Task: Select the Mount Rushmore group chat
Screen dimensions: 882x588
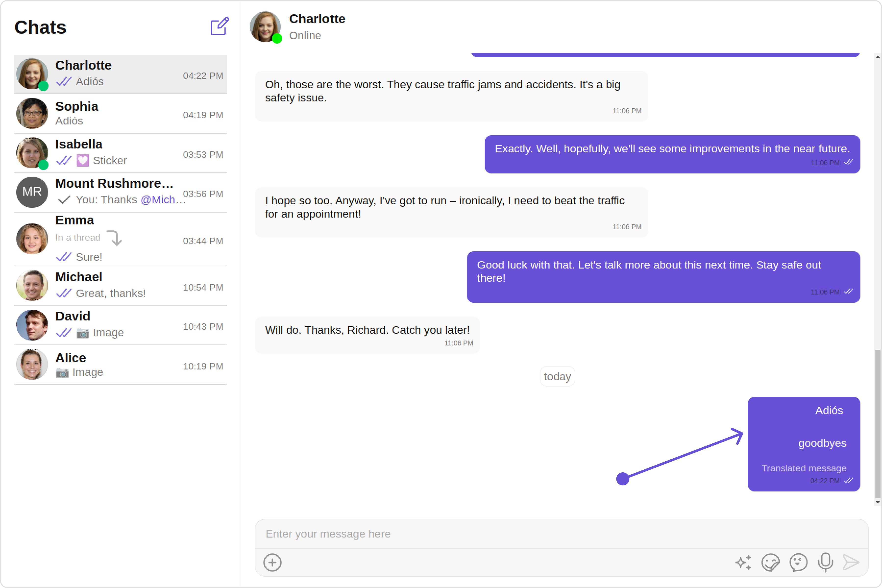Action: click(x=120, y=192)
